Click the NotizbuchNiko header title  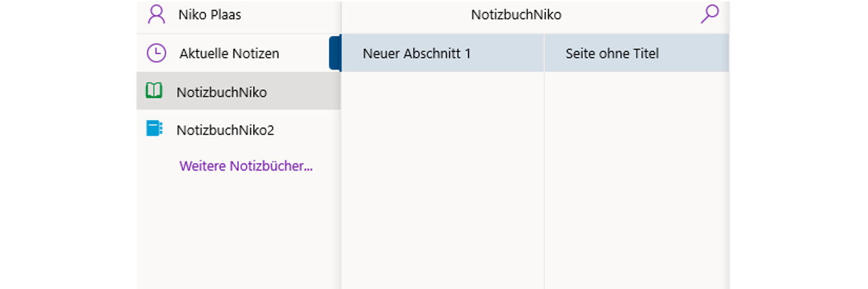516,14
